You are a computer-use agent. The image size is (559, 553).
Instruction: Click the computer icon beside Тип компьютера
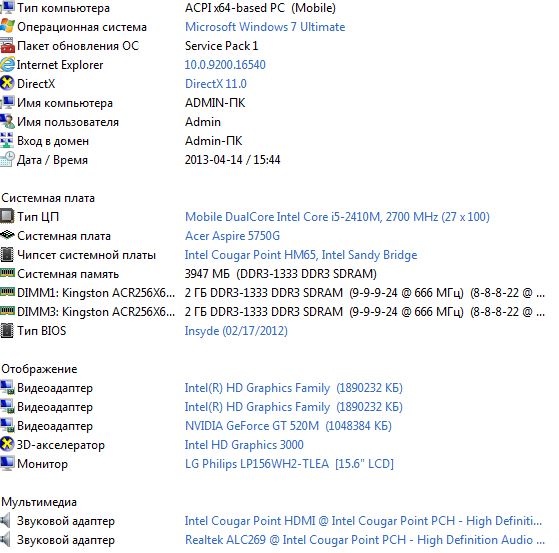(x=7, y=7)
